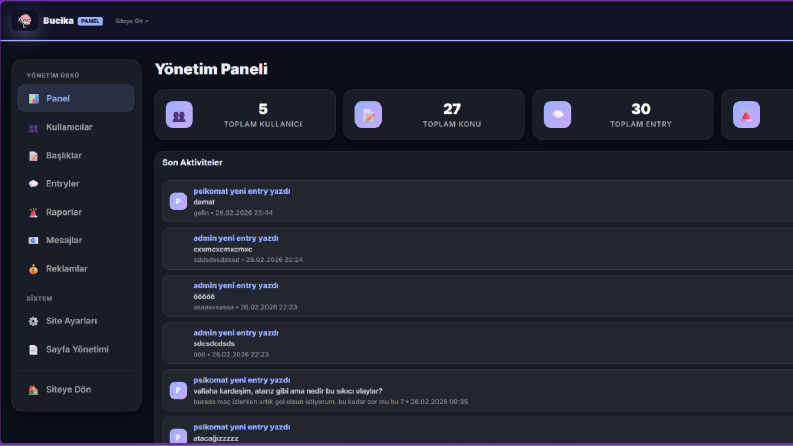Click the Reklamlar money bag icon
Viewport: 793px width, 446px height.
click(x=33, y=269)
